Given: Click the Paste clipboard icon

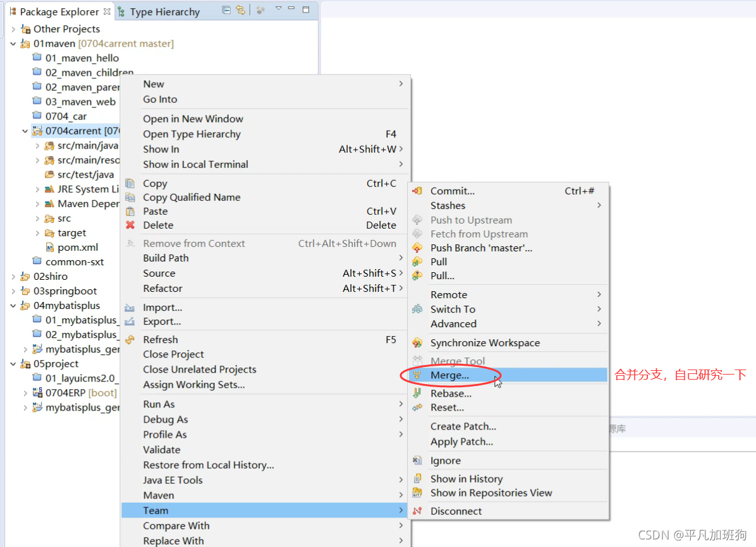Looking at the screenshot, I should tap(130, 211).
